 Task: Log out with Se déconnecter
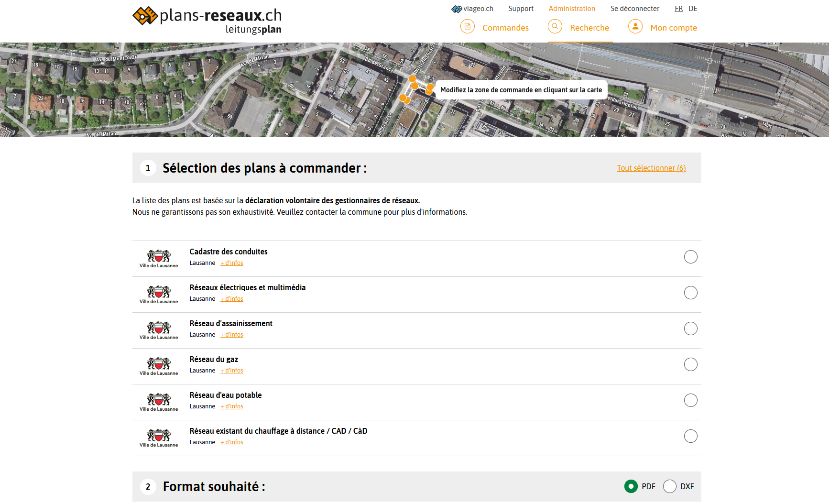pos(634,9)
